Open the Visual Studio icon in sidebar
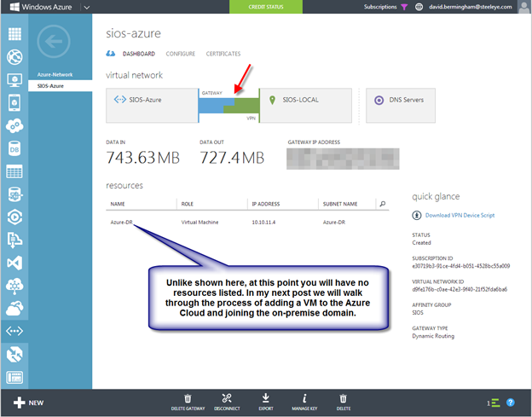The height and width of the screenshot is (417, 532). click(x=14, y=262)
